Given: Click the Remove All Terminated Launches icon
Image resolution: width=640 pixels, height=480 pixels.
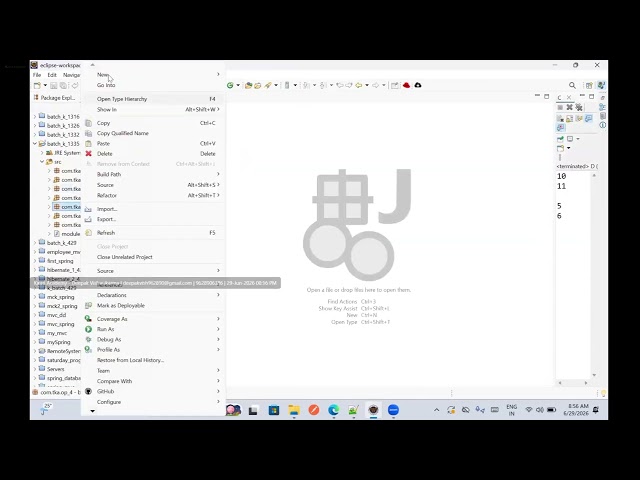Looking at the screenshot, I should [579, 107].
